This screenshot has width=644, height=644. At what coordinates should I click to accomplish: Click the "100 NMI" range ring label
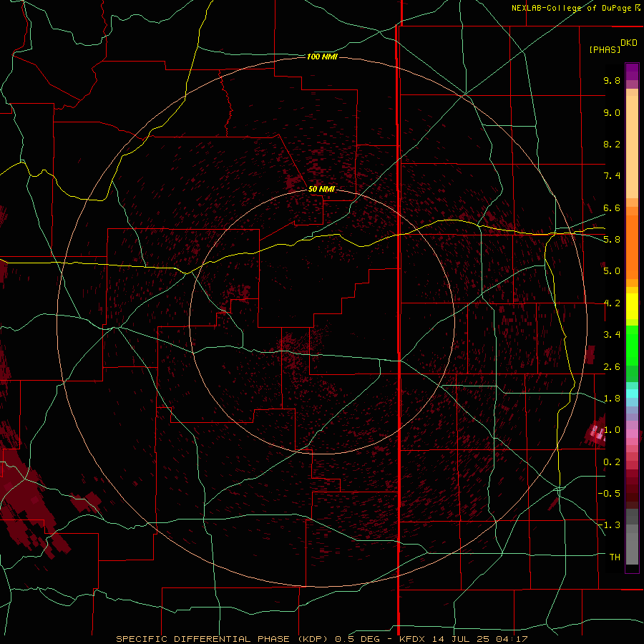[322, 57]
